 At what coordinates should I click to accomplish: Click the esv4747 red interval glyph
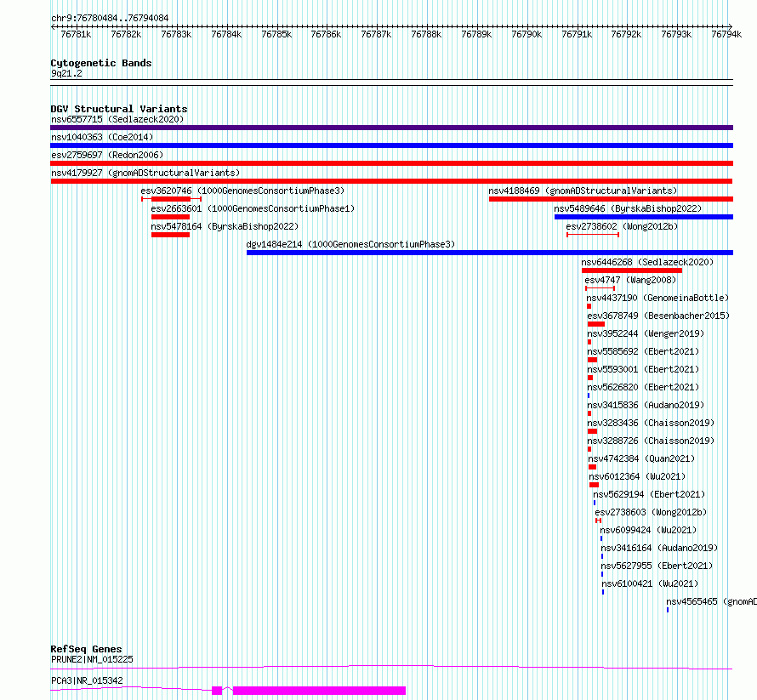[x=600, y=288]
